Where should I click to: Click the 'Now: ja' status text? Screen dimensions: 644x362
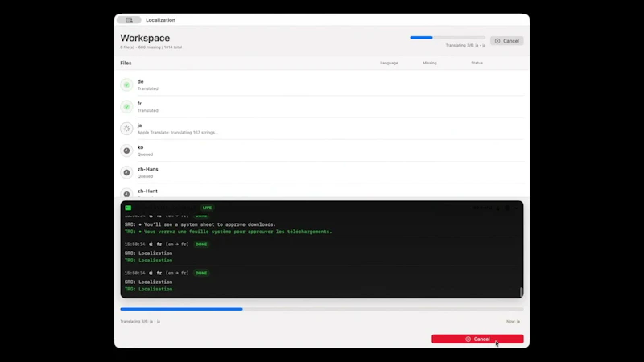[x=513, y=321]
